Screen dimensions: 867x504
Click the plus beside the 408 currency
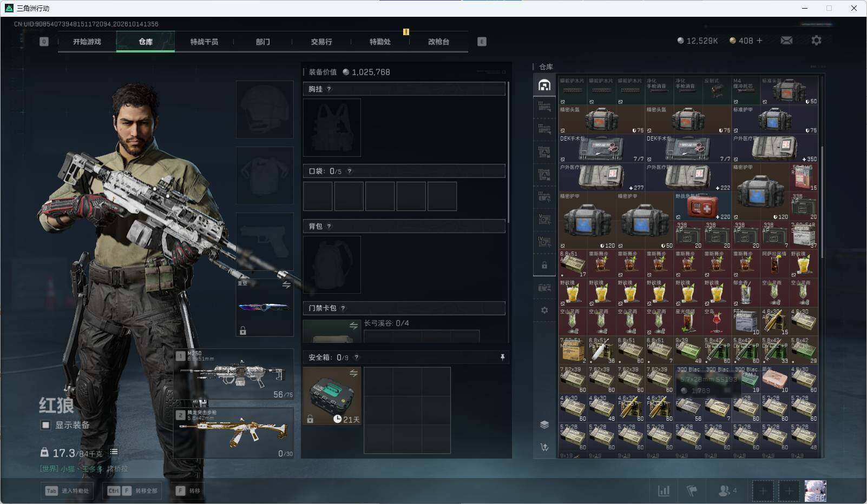tap(759, 41)
